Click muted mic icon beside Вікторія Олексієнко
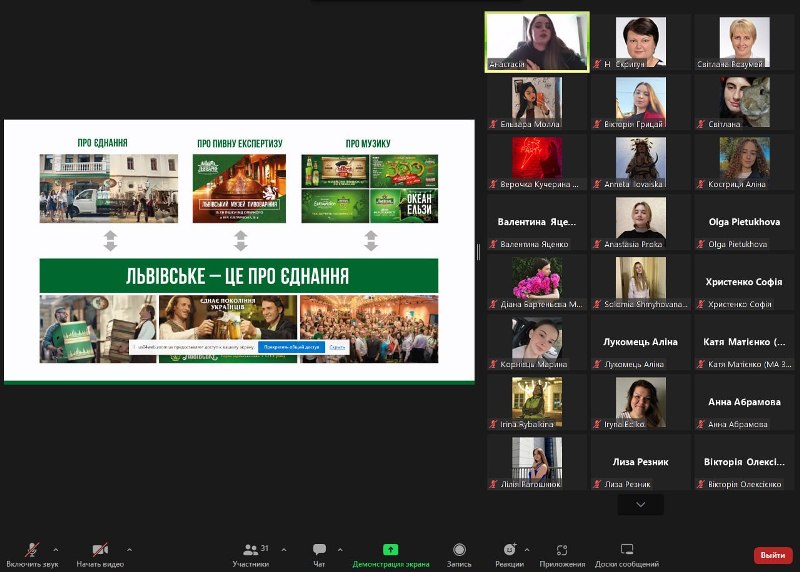 pyautogui.click(x=701, y=484)
